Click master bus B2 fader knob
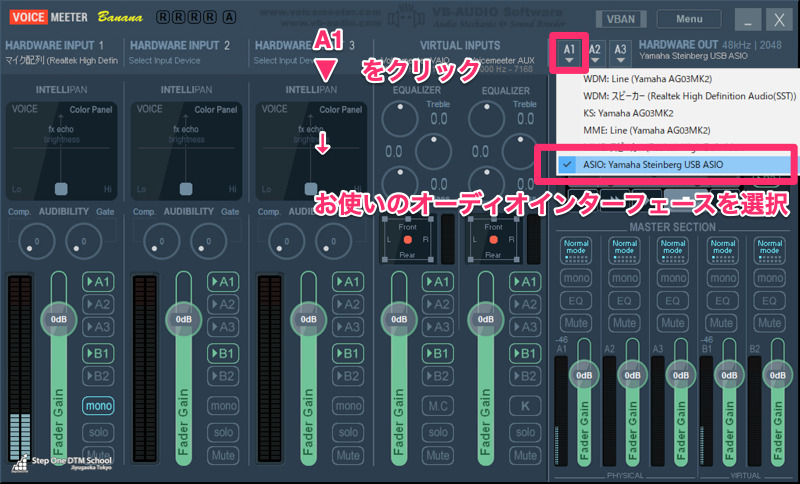 [x=778, y=375]
